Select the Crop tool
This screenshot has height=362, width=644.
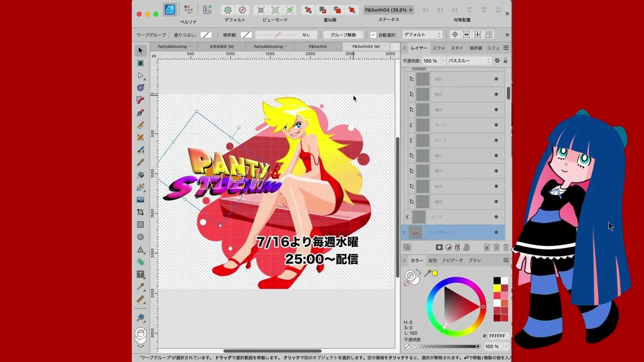(140, 212)
